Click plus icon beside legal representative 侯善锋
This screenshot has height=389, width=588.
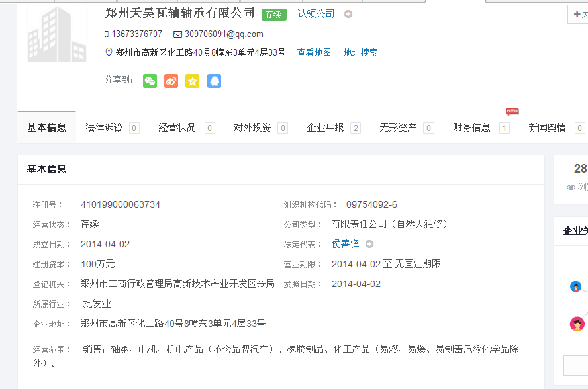[x=369, y=244]
